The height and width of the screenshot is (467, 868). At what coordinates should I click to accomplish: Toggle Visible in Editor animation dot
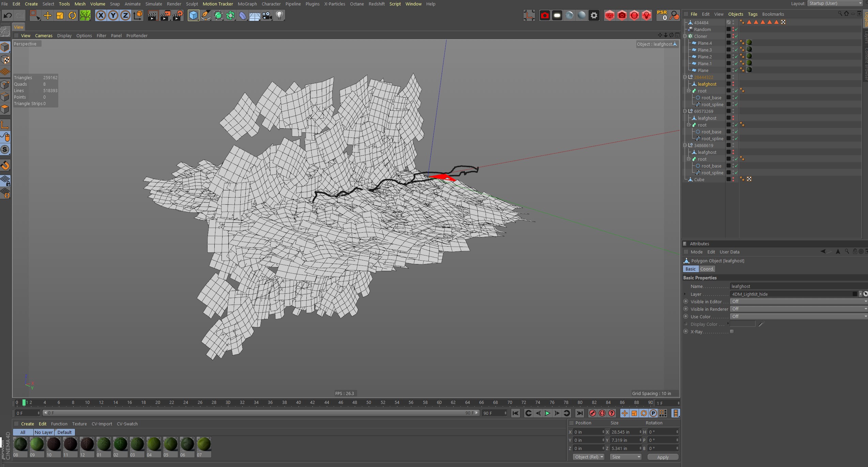pyautogui.click(x=686, y=302)
